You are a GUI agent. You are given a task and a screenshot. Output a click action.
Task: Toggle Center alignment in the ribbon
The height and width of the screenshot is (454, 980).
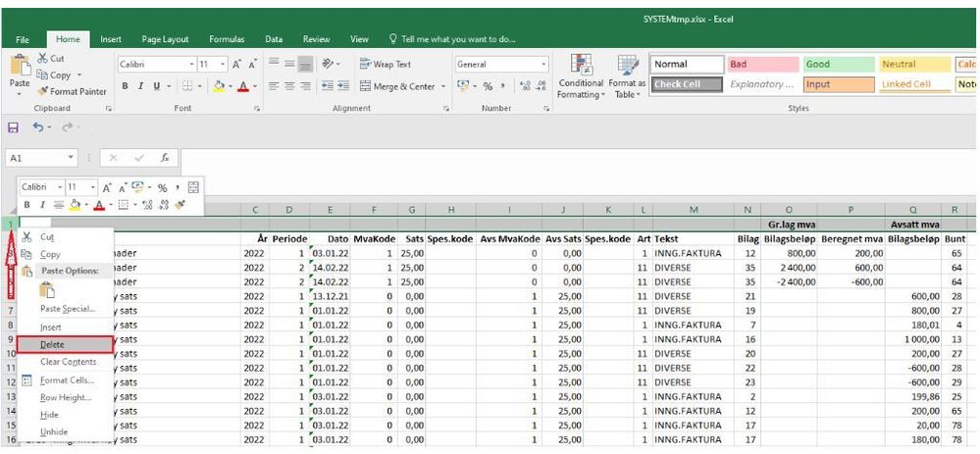pos(289,86)
